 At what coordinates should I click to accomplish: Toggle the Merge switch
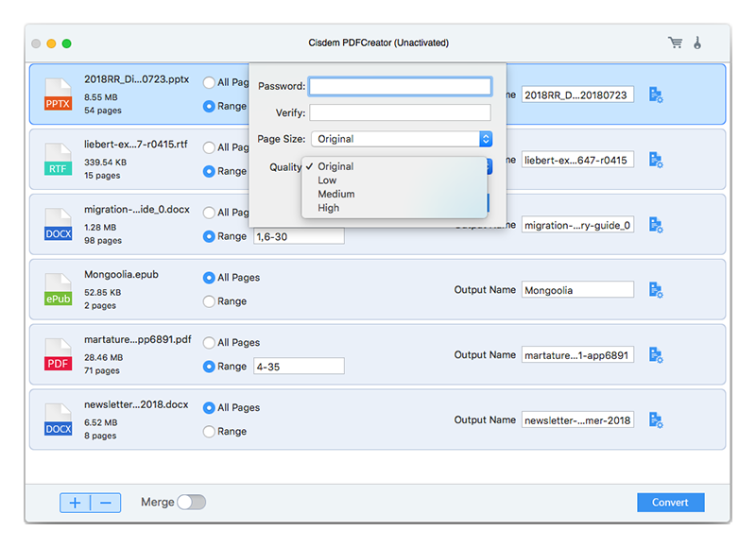[x=192, y=503]
